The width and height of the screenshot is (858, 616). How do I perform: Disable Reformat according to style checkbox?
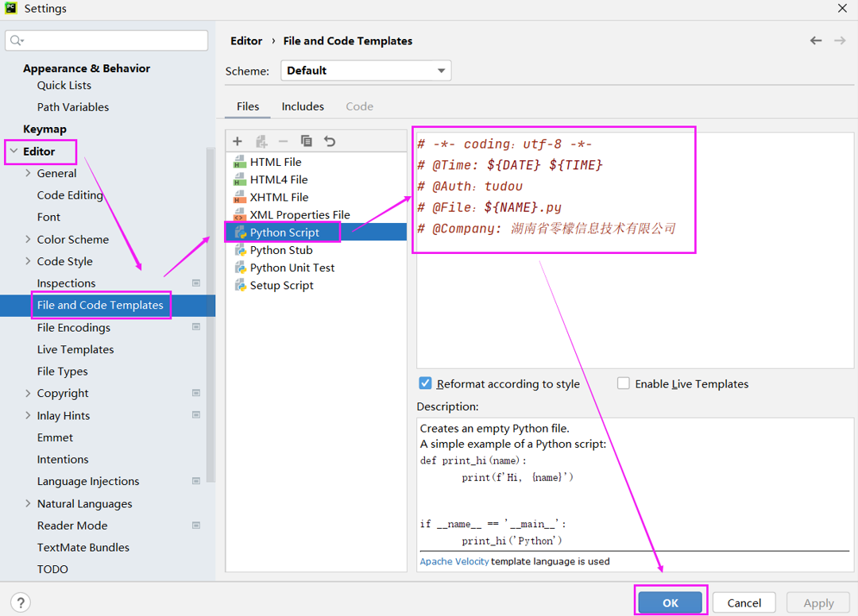[426, 383]
